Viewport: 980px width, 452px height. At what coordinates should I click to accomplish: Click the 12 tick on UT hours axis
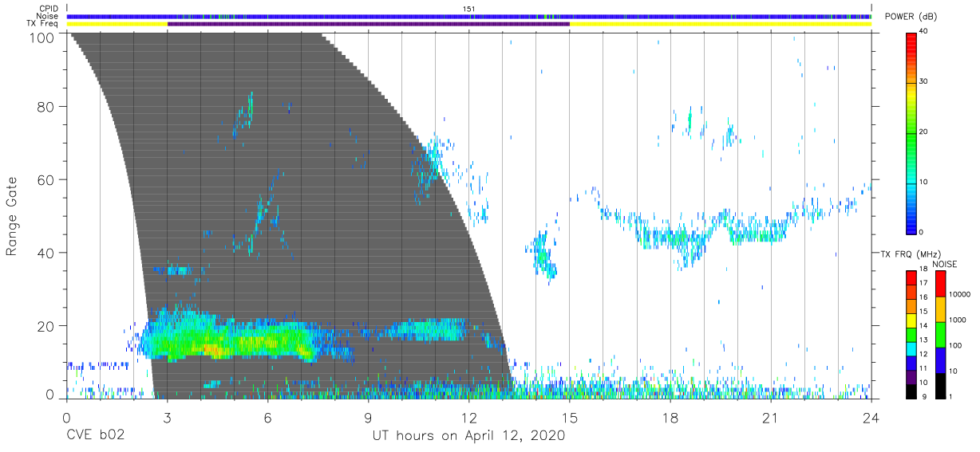click(x=468, y=417)
